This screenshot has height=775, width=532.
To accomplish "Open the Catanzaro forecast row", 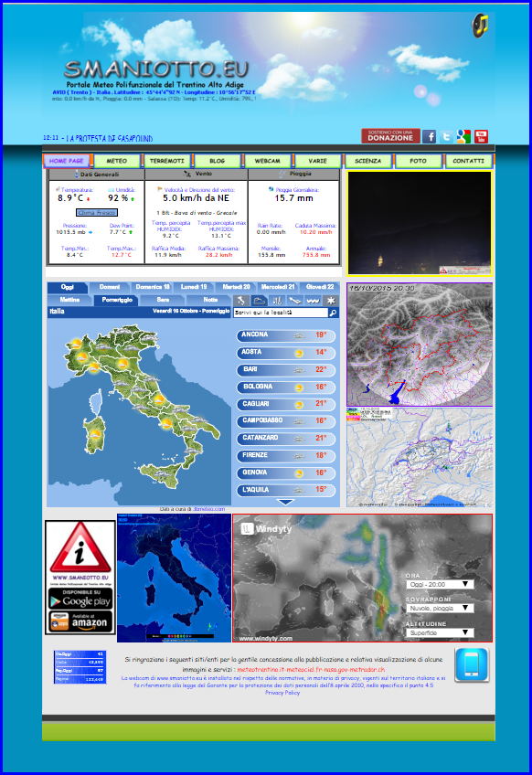I will [286, 439].
